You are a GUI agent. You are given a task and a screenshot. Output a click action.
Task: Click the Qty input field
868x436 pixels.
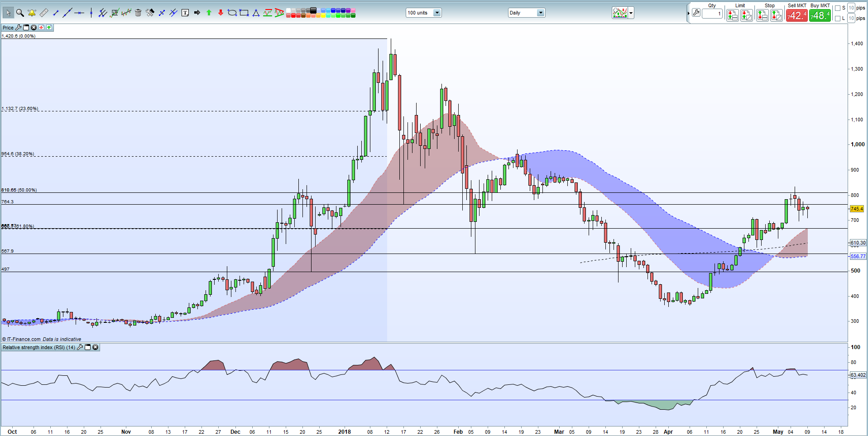point(712,14)
